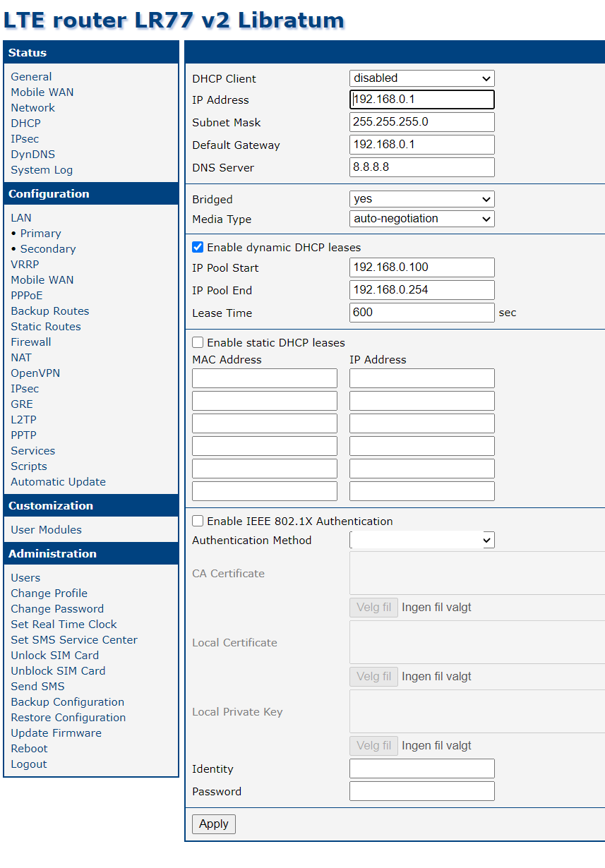This screenshot has height=868, width=605.
Task: Open Users administration page
Action: tap(25, 578)
